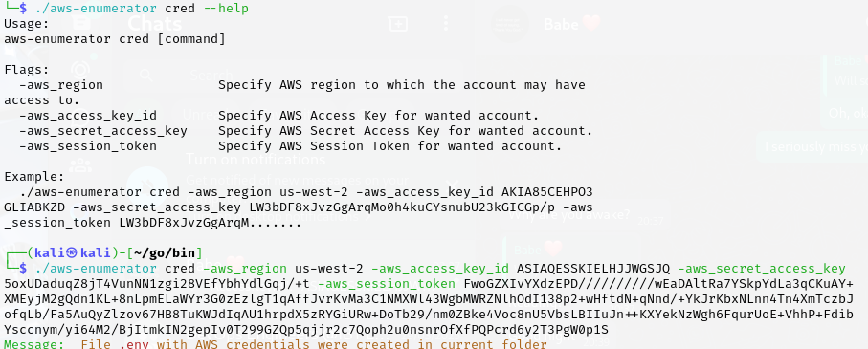Open the three-dot menu in Chats header
This screenshot has width=868, height=349.
coord(446,23)
